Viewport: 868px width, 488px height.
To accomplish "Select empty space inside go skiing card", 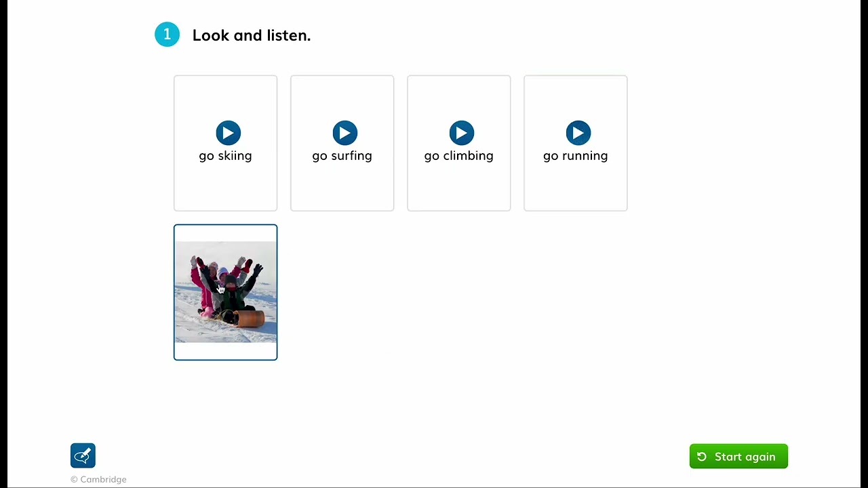I will [225, 186].
